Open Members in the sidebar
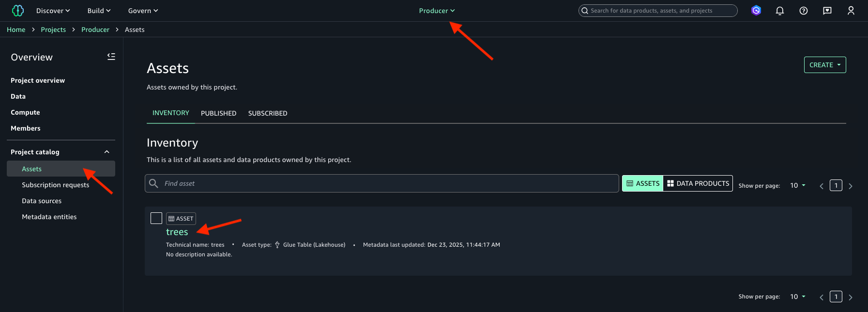Image resolution: width=868 pixels, height=312 pixels. click(26, 128)
